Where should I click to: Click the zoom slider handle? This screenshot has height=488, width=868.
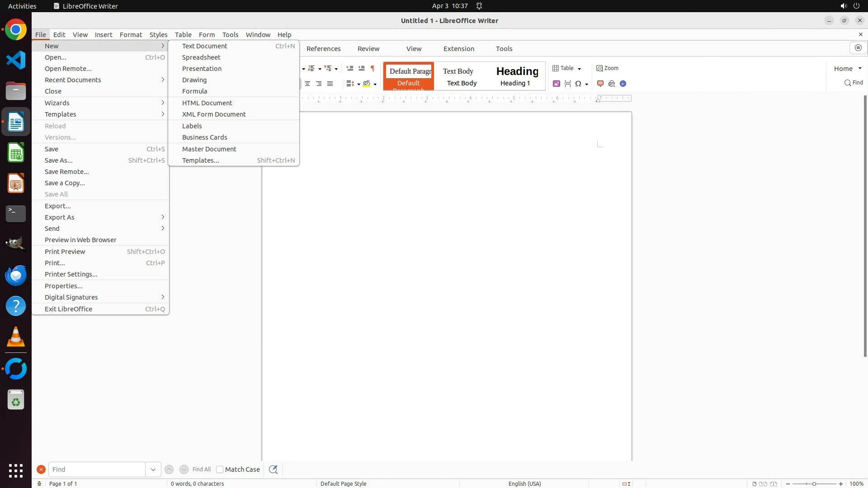click(x=814, y=483)
